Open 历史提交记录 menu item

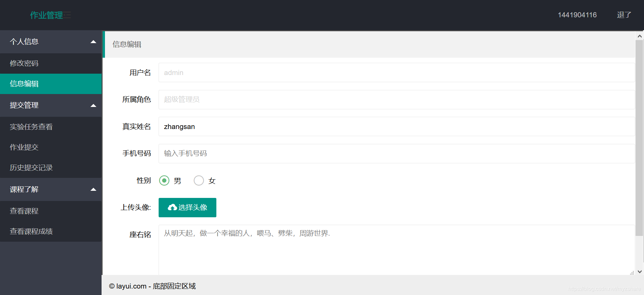51,168
